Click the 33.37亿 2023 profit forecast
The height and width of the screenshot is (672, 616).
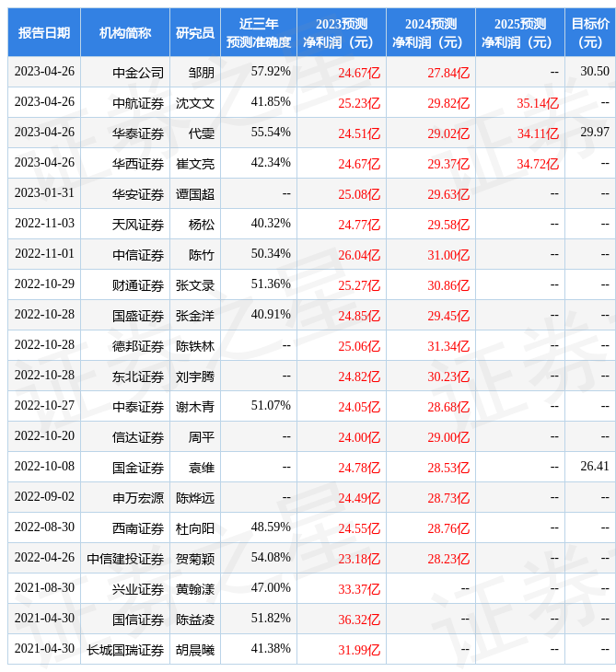pos(359,590)
